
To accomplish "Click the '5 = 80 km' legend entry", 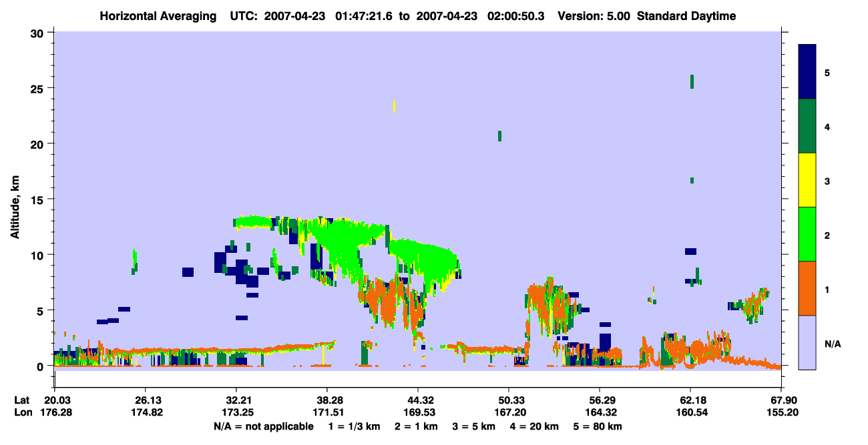I will pyautogui.click(x=598, y=426).
